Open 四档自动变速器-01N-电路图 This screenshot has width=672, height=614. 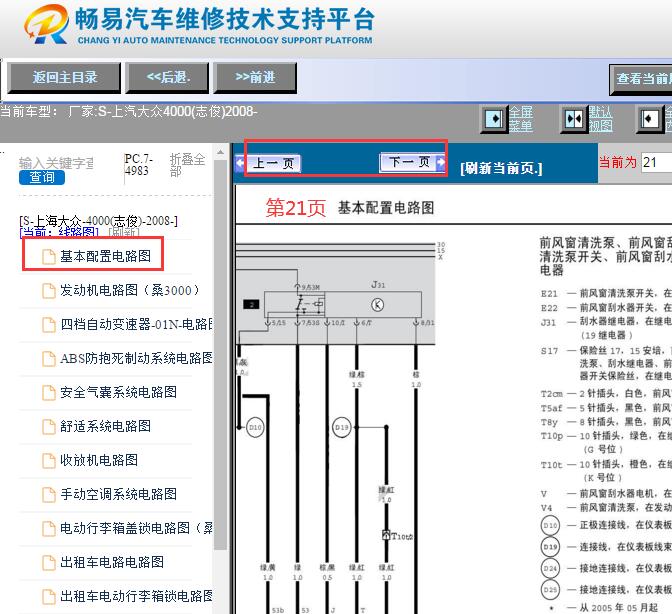pyautogui.click(x=136, y=324)
